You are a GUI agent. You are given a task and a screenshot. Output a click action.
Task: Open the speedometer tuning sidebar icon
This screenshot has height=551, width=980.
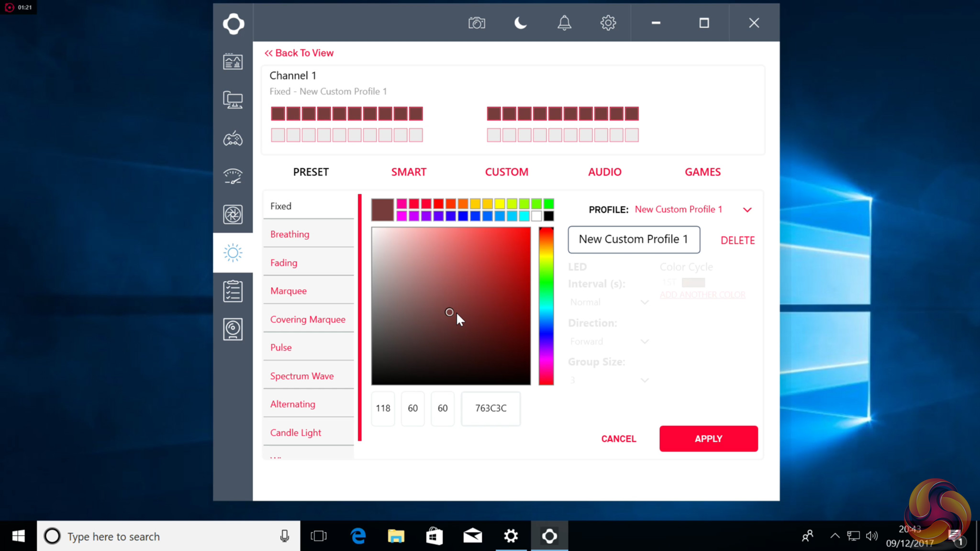pyautogui.click(x=233, y=176)
